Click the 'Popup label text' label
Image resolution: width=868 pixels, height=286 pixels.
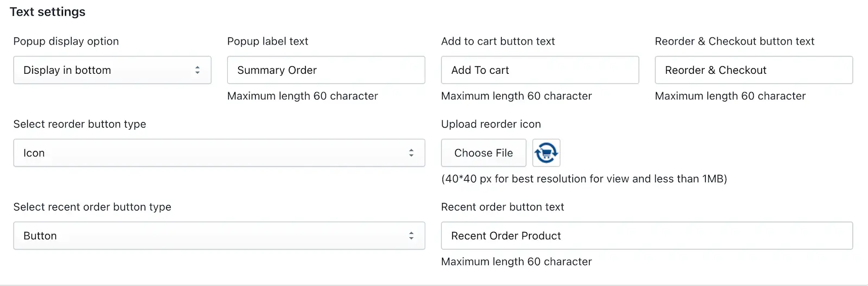pyautogui.click(x=267, y=41)
